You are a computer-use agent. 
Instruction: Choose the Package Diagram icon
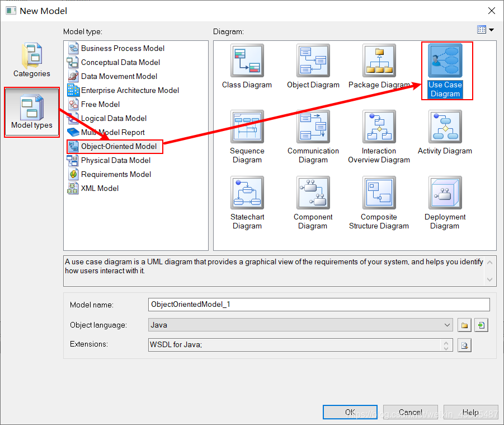point(379,60)
